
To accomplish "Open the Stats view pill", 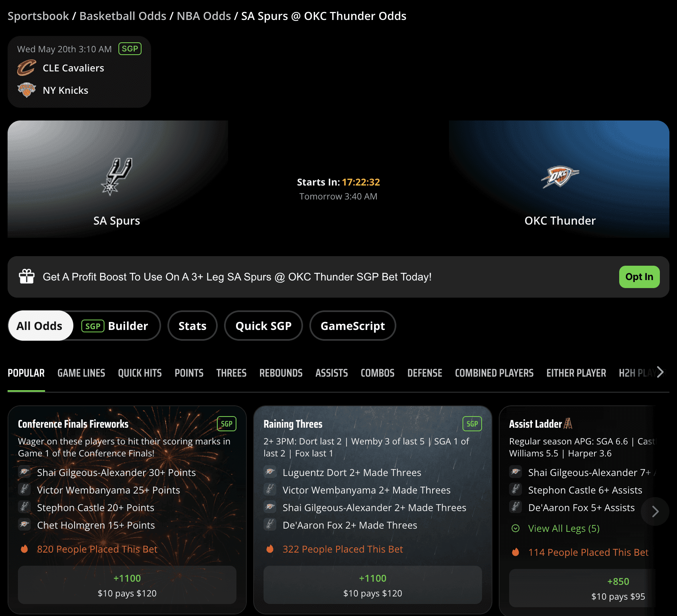I will [x=193, y=326].
